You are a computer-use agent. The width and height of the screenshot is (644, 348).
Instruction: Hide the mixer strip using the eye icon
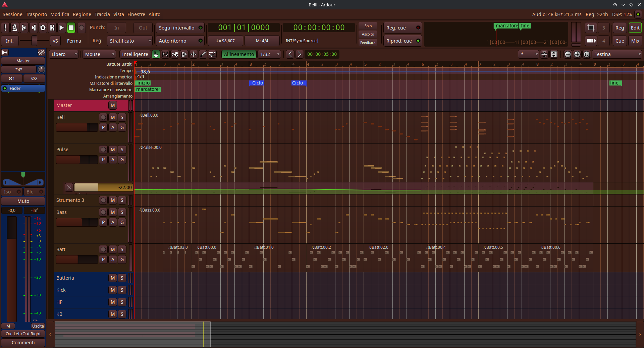click(41, 53)
